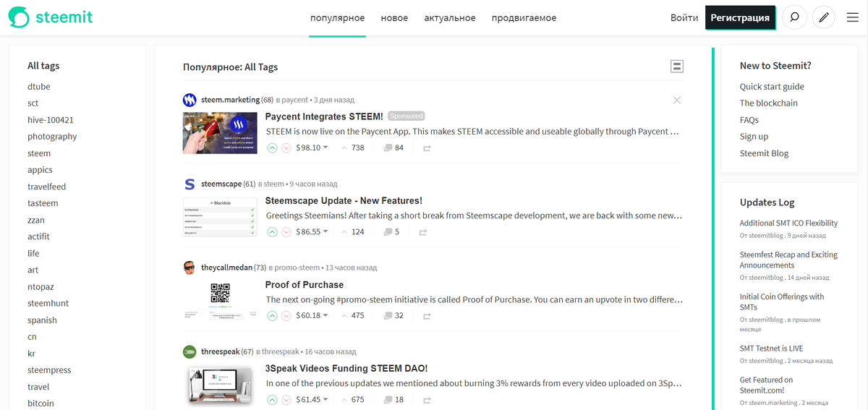Select the hive-100421 tag
The width and height of the screenshot is (868, 410).
pos(51,120)
